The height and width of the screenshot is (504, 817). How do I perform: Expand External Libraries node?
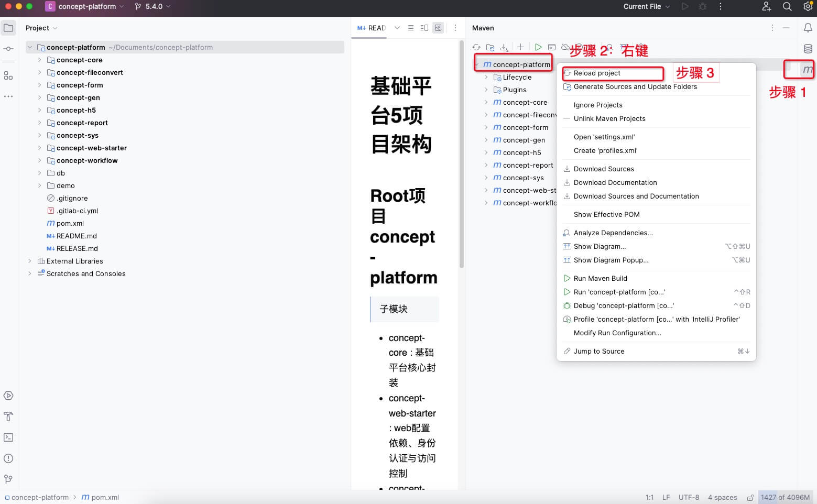[x=30, y=261]
